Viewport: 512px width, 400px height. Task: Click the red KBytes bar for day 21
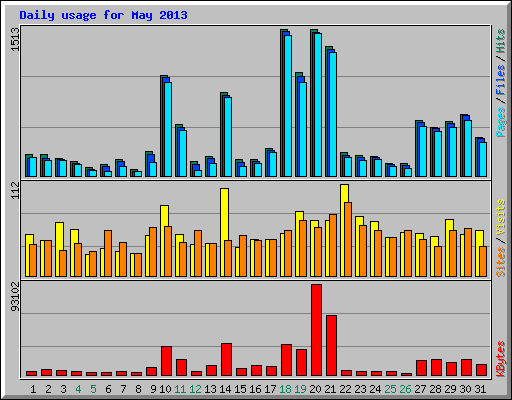331,345
